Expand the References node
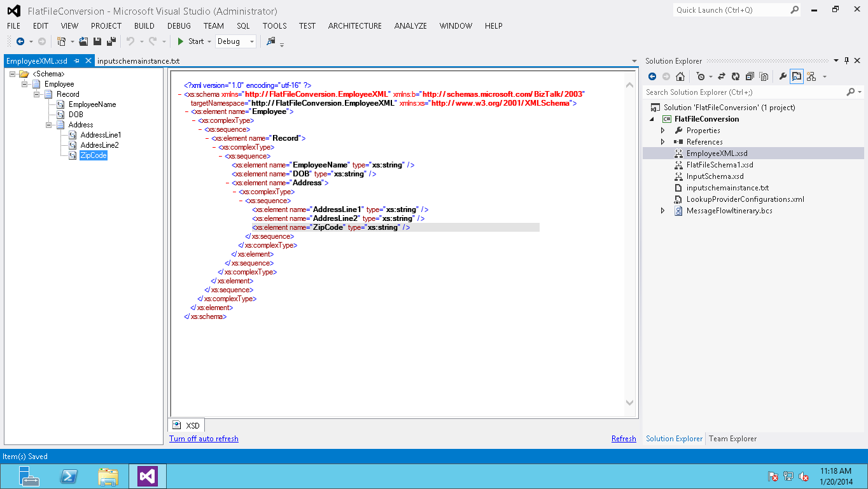The width and height of the screenshot is (868, 489). [662, 142]
